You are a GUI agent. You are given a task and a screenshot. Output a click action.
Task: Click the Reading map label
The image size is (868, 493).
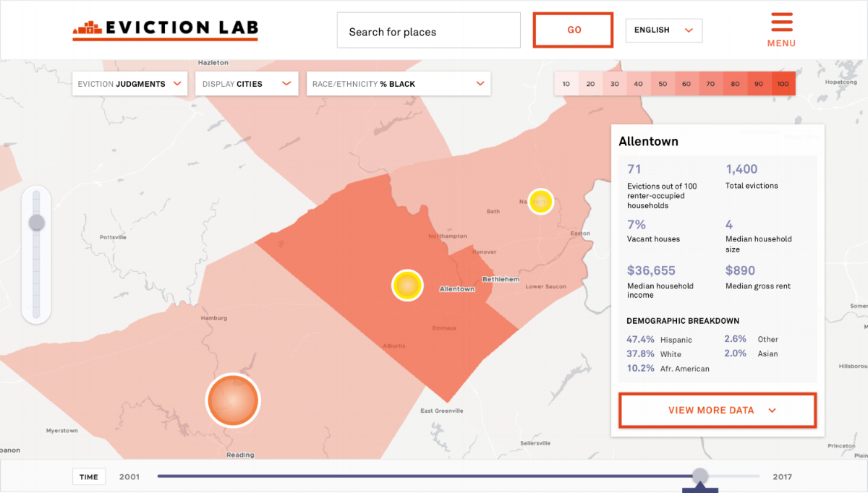pyautogui.click(x=240, y=455)
